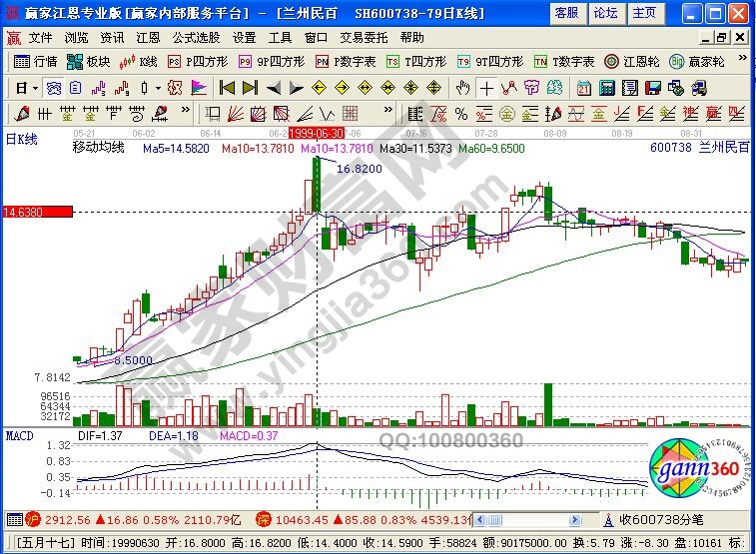
Task: Click the 移动均线 indicator label
Action: coord(98,148)
